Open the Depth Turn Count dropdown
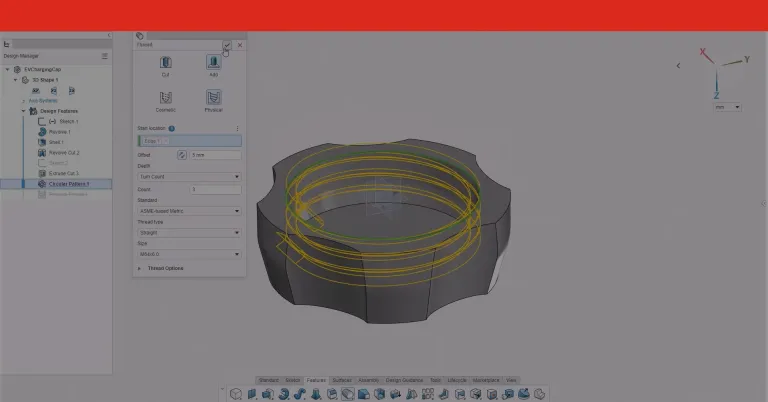 190,177
